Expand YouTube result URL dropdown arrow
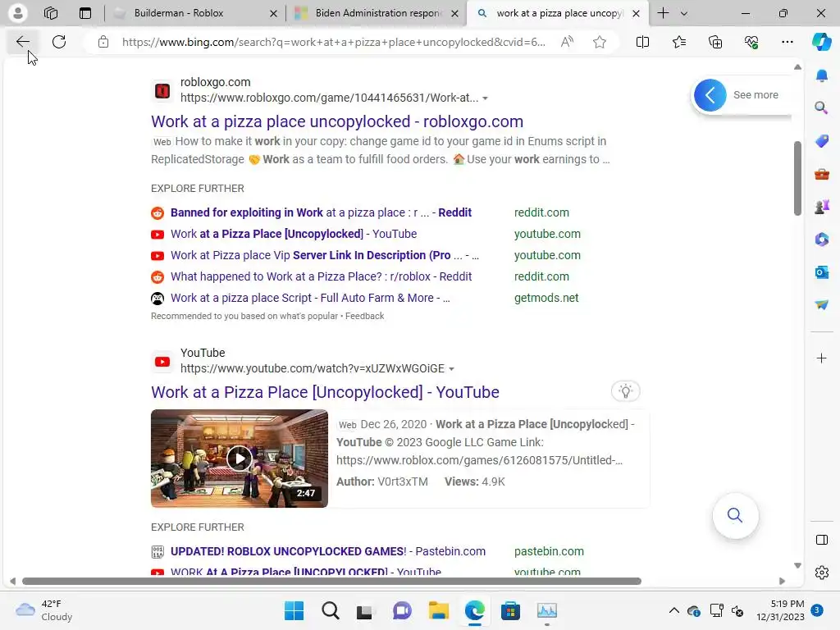Image resolution: width=840 pixels, height=630 pixels. point(451,368)
